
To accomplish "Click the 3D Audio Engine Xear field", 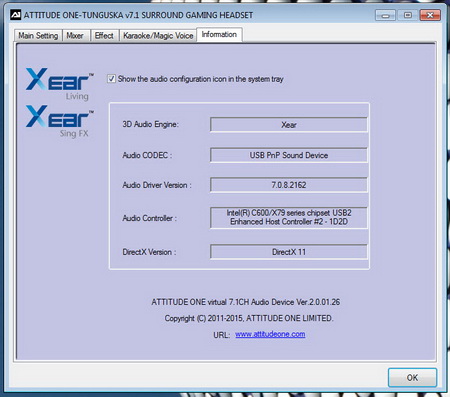I will pos(289,125).
